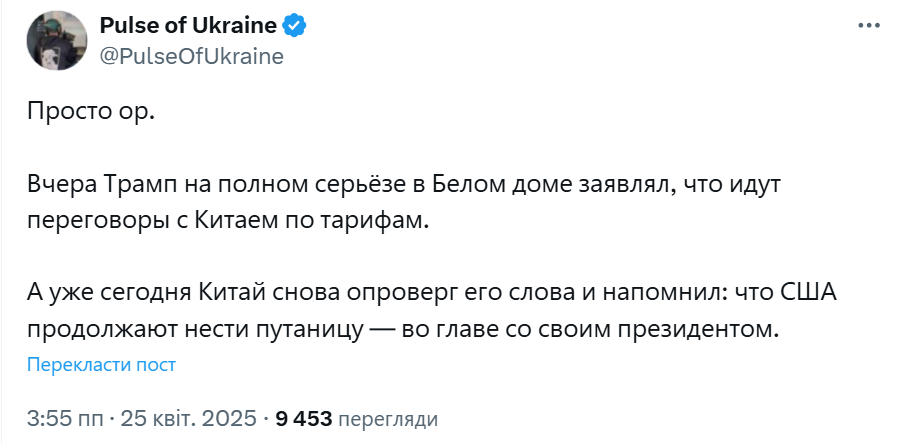904x444 pixels.
Task: Click the Pulse of Ukraine display name
Action: tap(185, 26)
